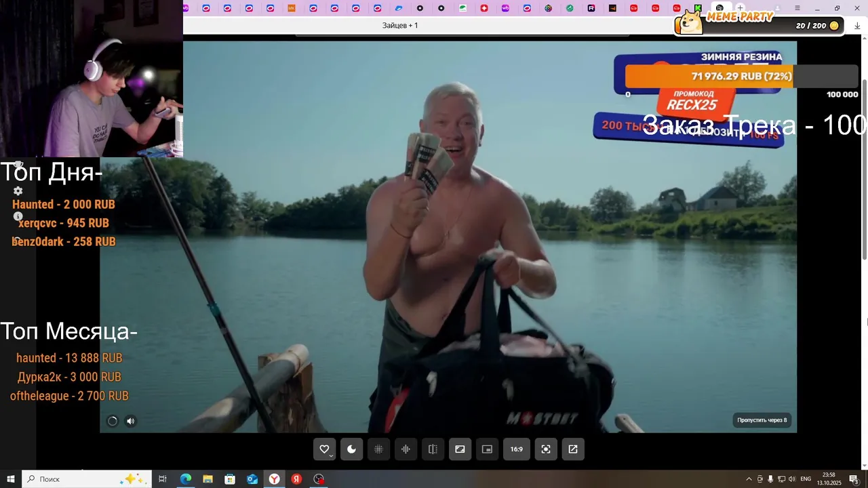Switch to OBS Studio on taskbar
Image resolution: width=868 pixels, height=488 pixels.
[319, 479]
